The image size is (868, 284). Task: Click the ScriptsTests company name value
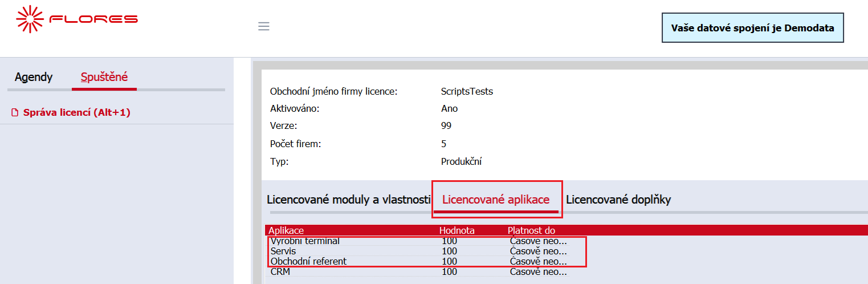click(467, 91)
